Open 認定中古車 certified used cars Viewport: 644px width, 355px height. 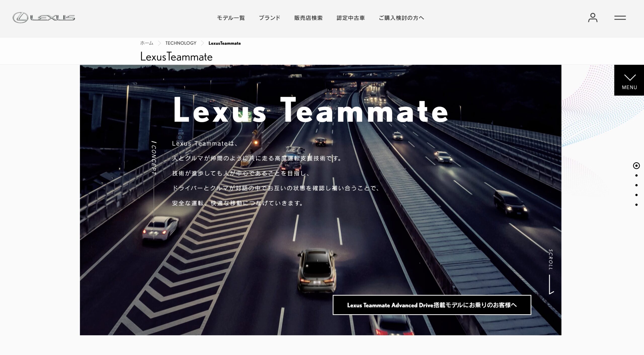click(x=351, y=18)
